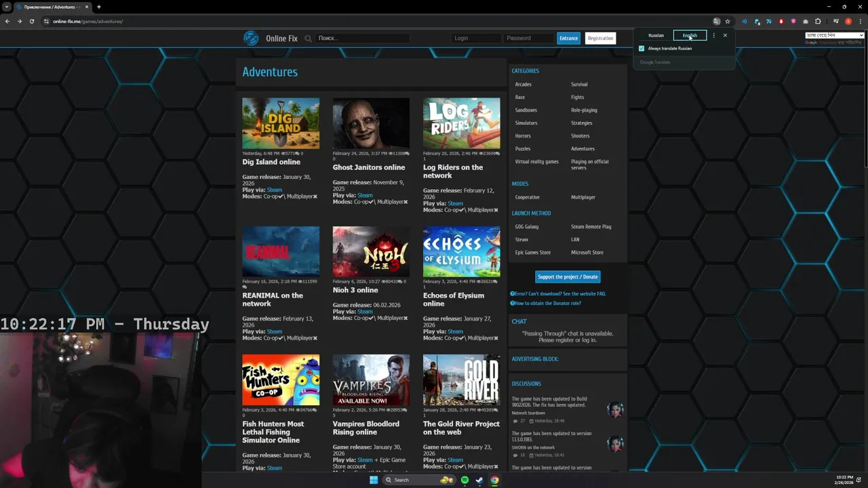Click the Windows taskbar Search box

point(418,480)
